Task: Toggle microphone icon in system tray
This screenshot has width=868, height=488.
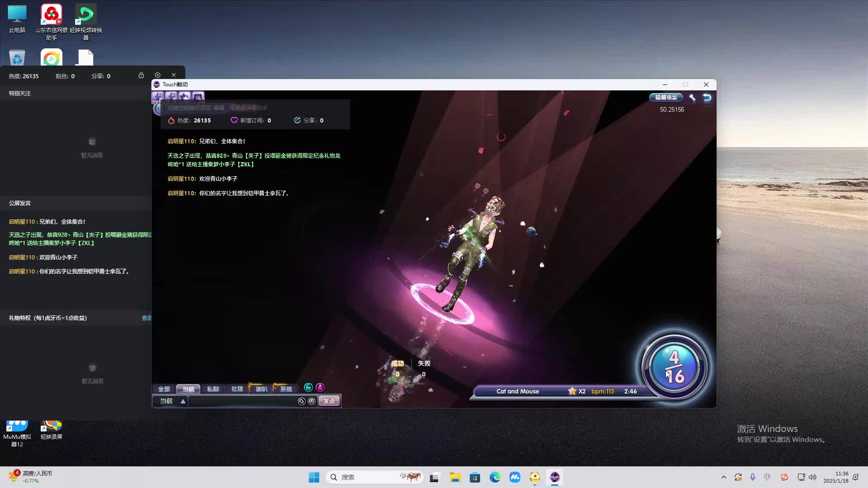Action: point(753,477)
